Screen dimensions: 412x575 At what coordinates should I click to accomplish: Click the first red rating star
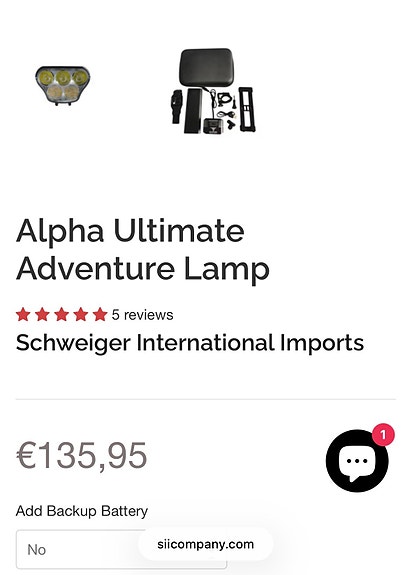click(x=23, y=315)
